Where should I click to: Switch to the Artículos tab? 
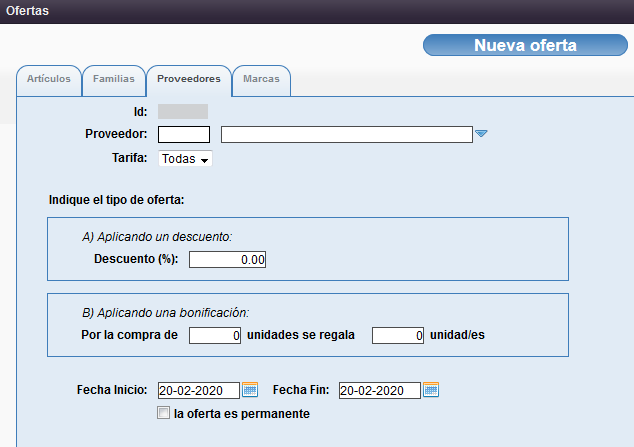[49, 80]
